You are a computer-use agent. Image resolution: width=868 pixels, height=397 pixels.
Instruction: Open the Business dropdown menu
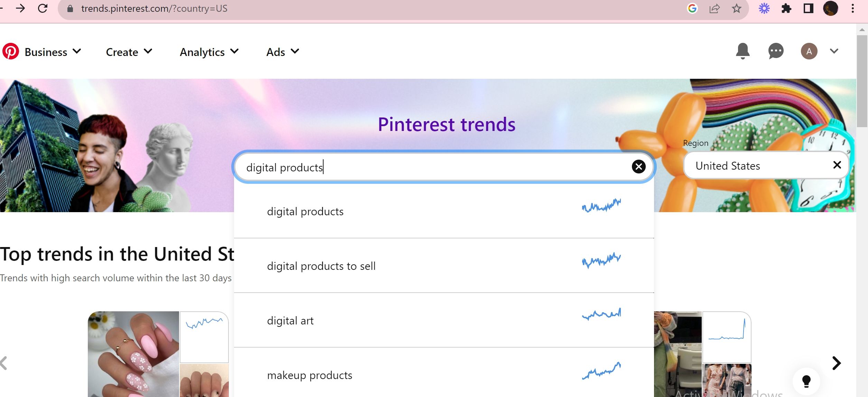pyautogui.click(x=53, y=52)
